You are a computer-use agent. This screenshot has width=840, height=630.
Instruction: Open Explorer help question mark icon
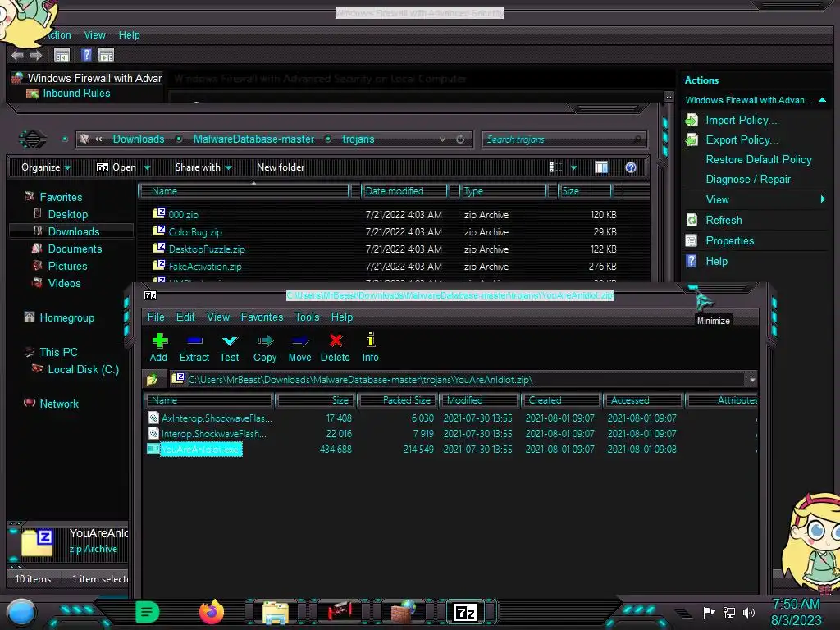(631, 167)
